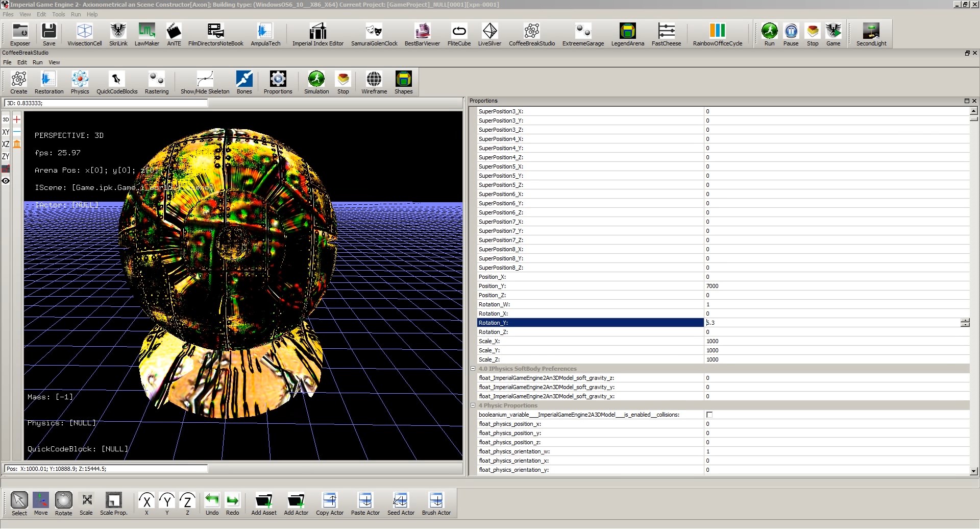Switch viewport to XY view
This screenshot has width=980, height=529.
[6, 132]
